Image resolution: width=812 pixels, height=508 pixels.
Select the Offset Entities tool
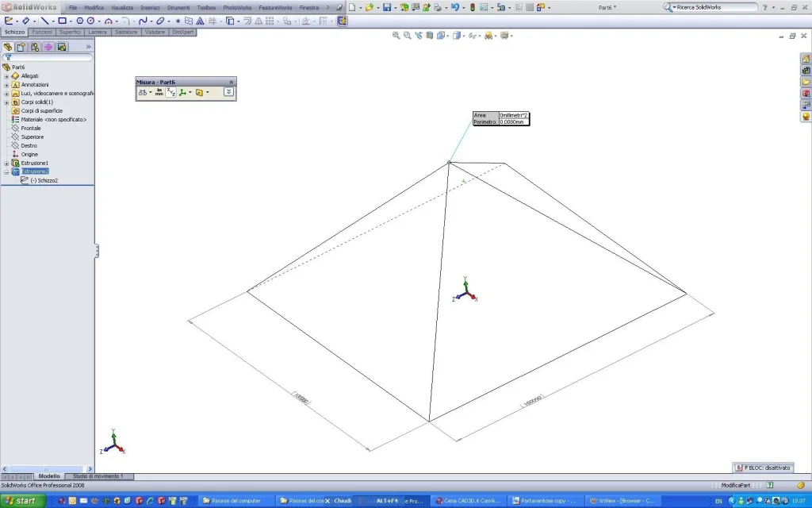click(x=247, y=21)
